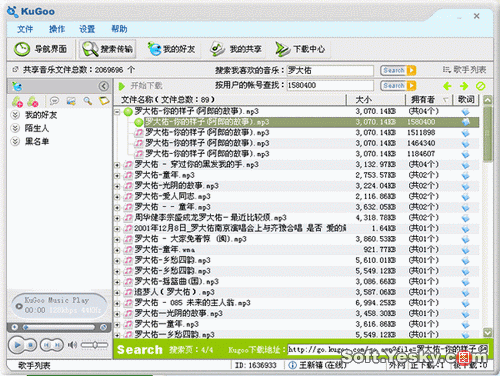The image size is (500, 376).
Task: Click the KuGoo mascot icon in friends panel header
Action: 17,86
